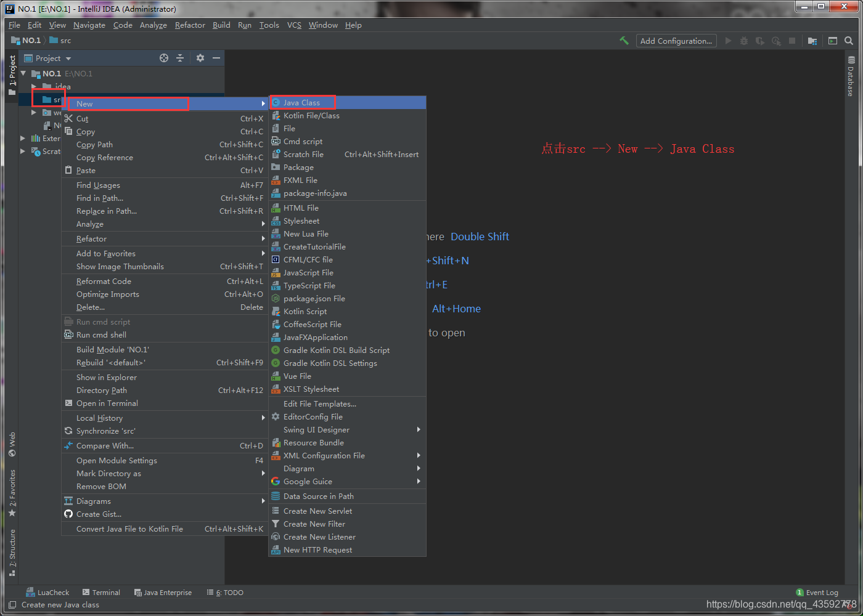Click the Locate/Scroll from Source target icon
The width and height of the screenshot is (863, 616).
[x=164, y=58]
